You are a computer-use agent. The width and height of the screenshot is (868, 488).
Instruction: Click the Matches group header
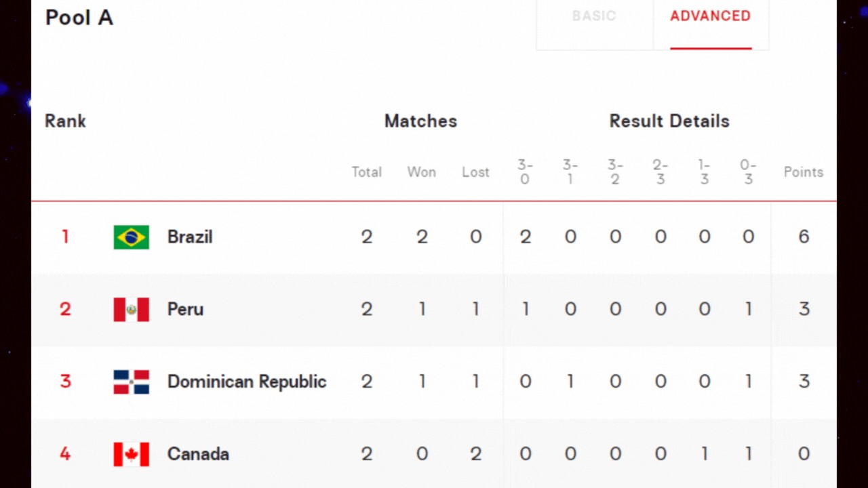tap(421, 121)
